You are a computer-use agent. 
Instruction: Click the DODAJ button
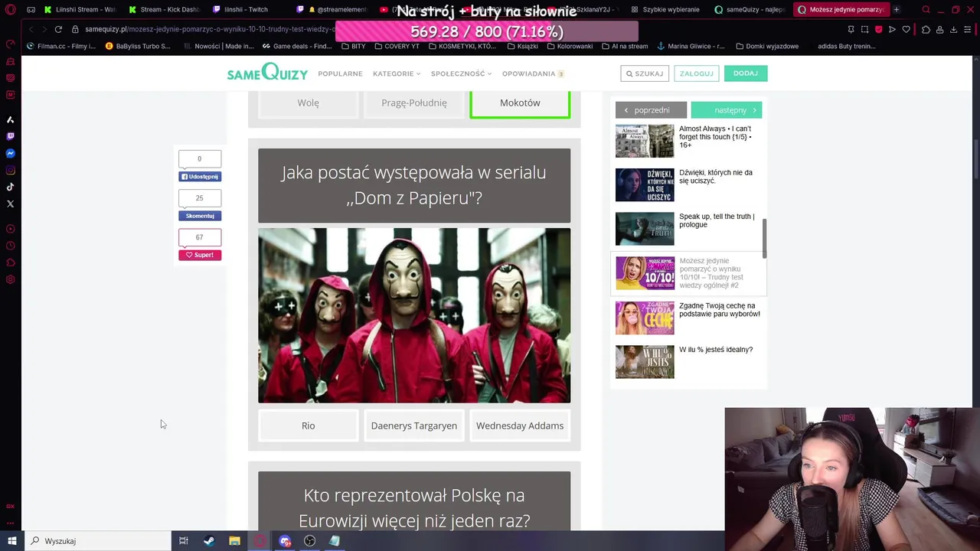tap(746, 73)
